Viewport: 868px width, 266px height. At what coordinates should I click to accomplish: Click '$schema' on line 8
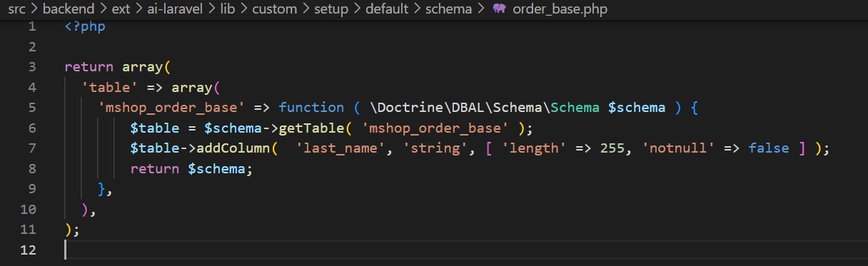coord(217,169)
